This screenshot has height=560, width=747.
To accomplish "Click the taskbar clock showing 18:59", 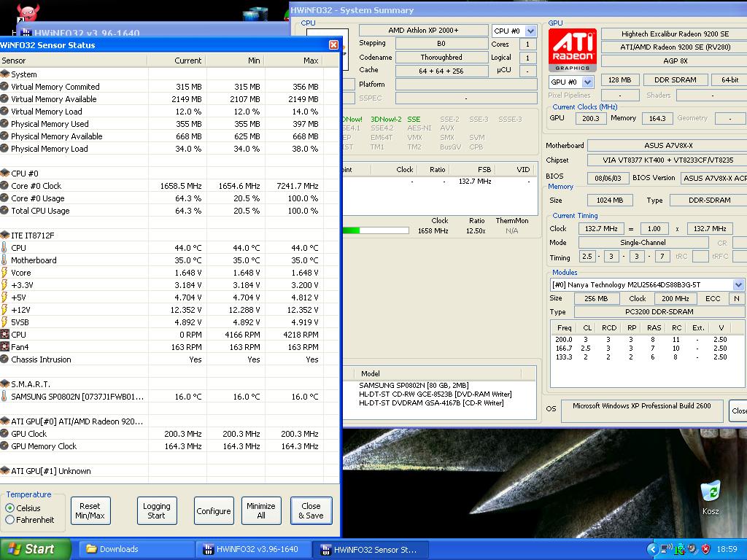I will (x=727, y=549).
